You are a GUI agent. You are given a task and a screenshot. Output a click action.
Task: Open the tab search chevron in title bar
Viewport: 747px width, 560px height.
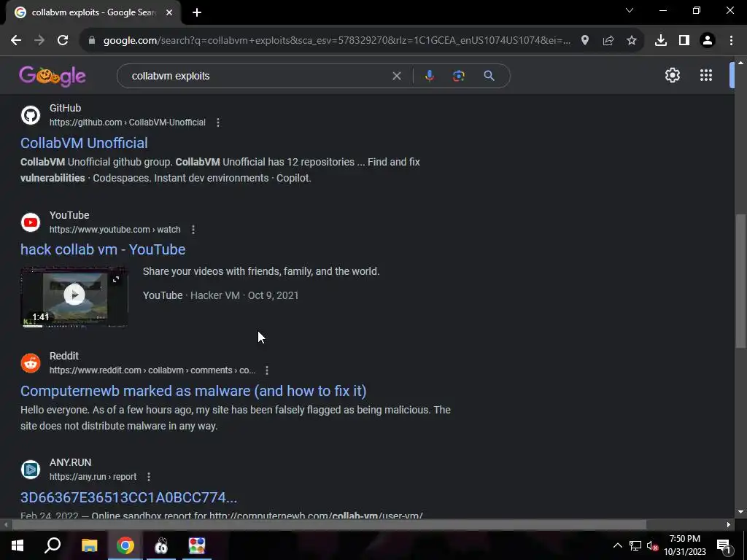coord(630,10)
